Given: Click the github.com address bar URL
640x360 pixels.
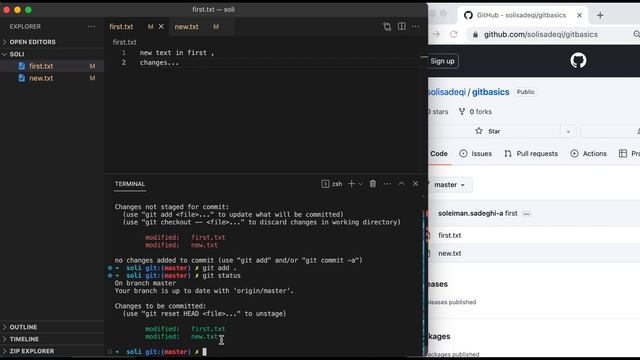Looking at the screenshot, I should (541, 35).
